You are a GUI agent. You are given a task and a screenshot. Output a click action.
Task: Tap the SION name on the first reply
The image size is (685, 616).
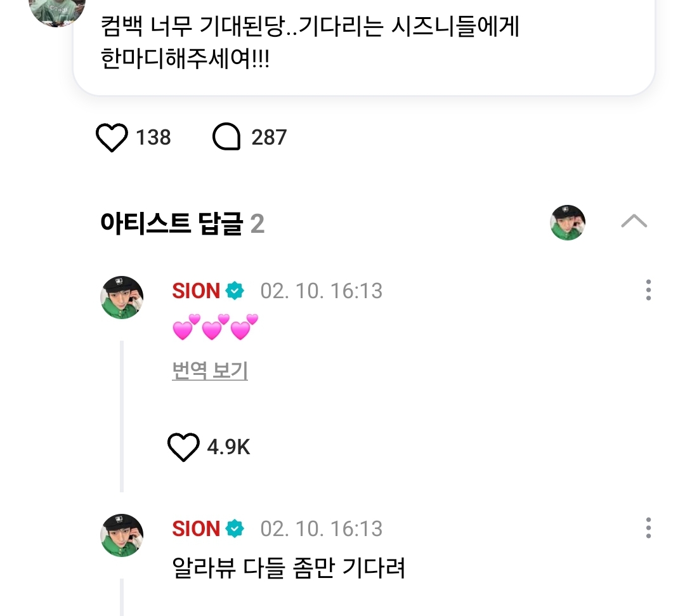196,291
